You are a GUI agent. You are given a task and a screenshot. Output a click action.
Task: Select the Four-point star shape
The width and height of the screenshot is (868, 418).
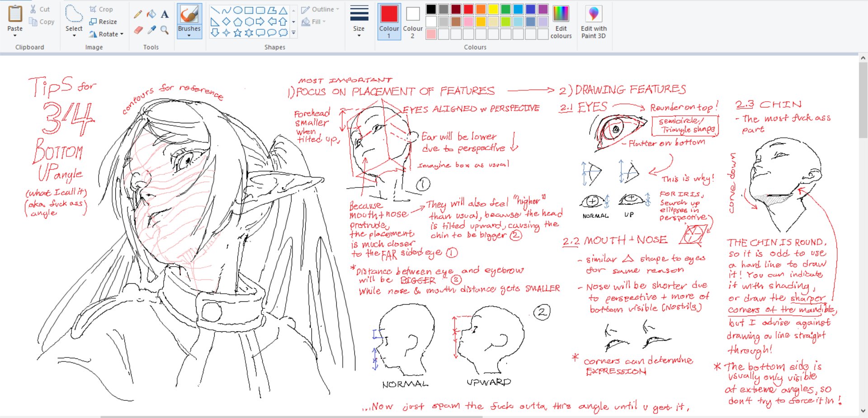226,33
